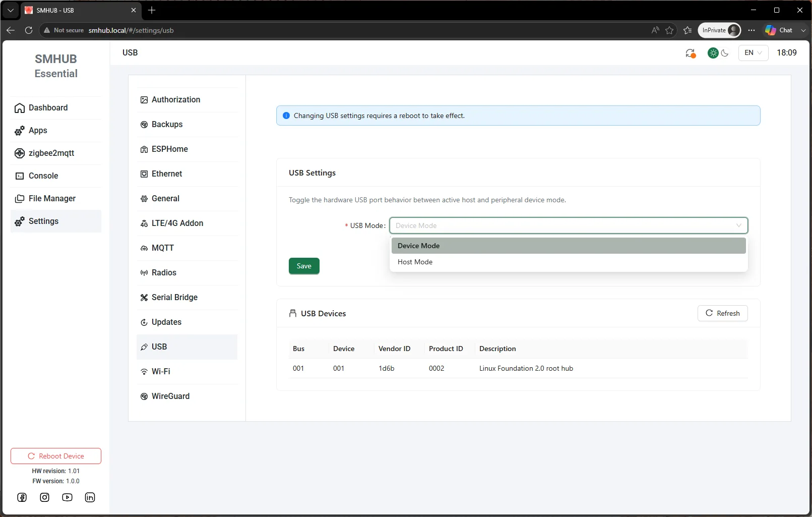The width and height of the screenshot is (812, 517).
Task: Click the Linux Foundation 2.0 root hub row
Action: pyautogui.click(x=518, y=368)
